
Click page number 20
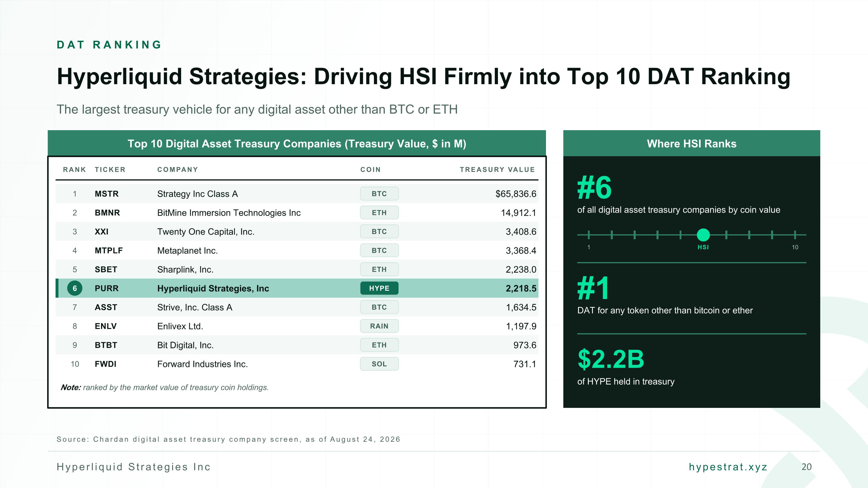(x=806, y=467)
